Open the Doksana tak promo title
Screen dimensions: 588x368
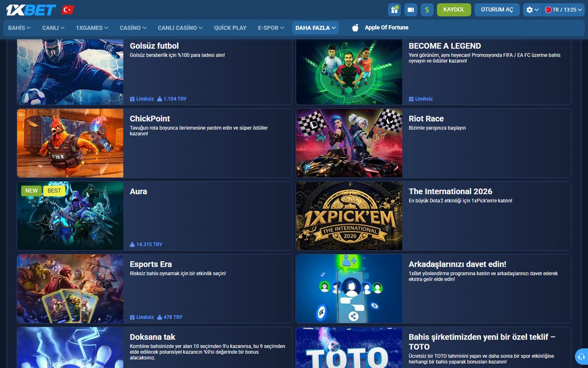153,337
